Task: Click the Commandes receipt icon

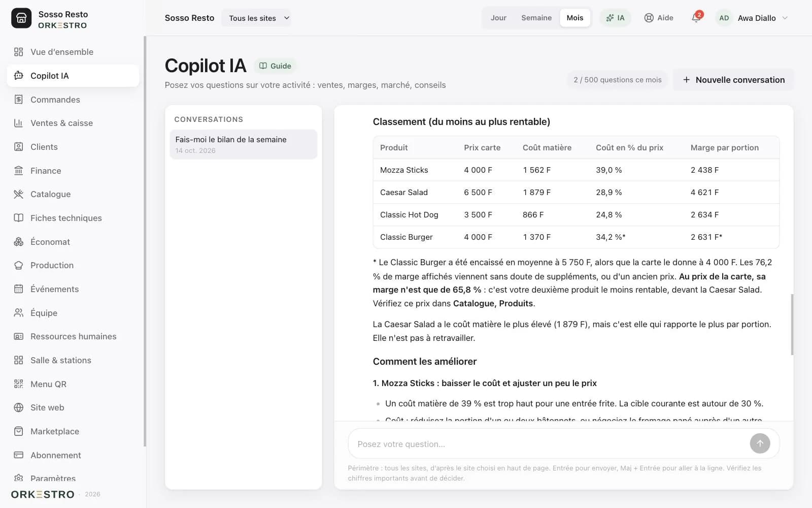Action: [x=19, y=100]
